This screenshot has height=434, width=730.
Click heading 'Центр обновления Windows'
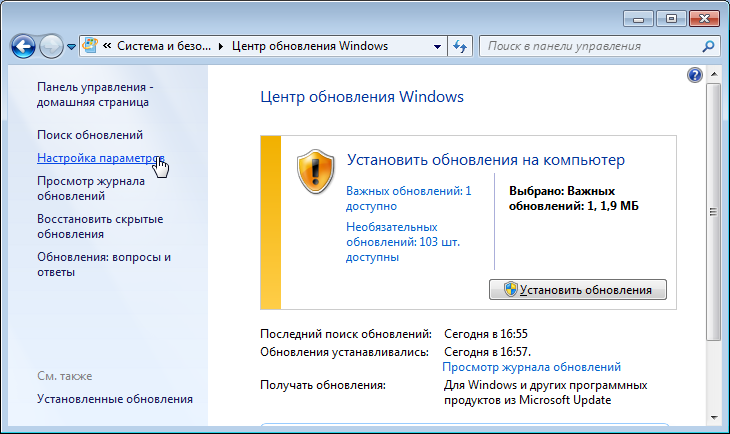362,97
